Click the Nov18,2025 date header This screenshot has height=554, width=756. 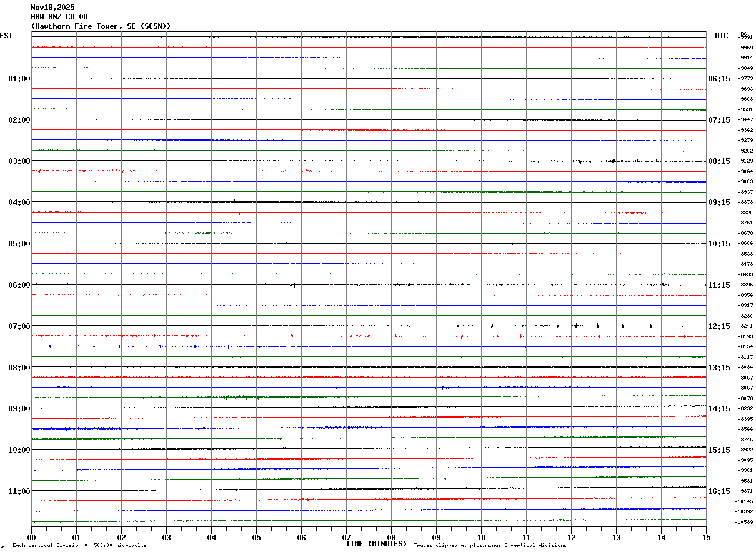coord(52,8)
